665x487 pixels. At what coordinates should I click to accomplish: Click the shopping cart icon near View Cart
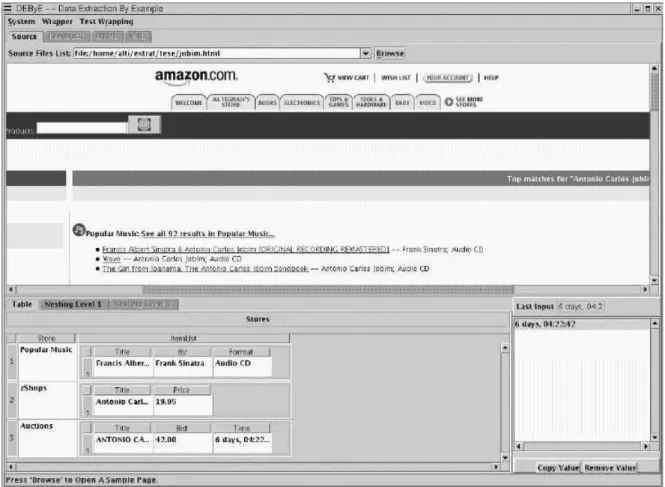330,78
